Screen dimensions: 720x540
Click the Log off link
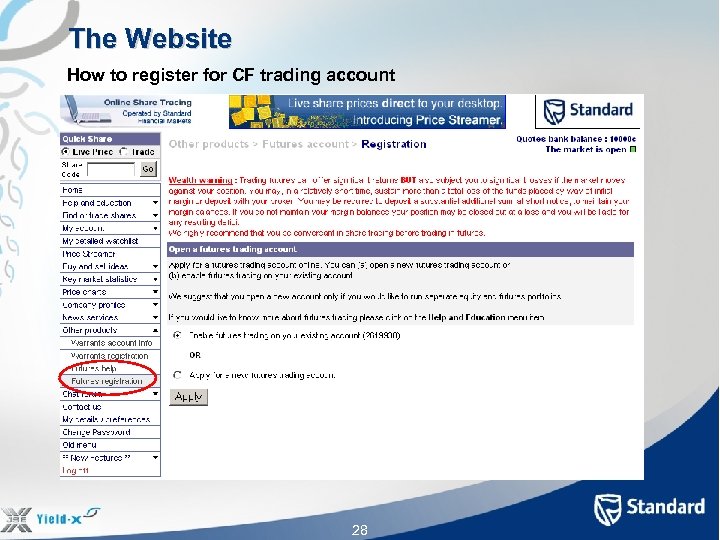click(x=75, y=471)
